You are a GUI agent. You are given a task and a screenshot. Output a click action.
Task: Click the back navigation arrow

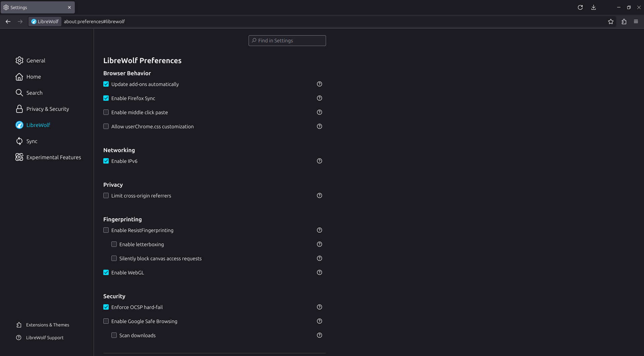(8, 21)
